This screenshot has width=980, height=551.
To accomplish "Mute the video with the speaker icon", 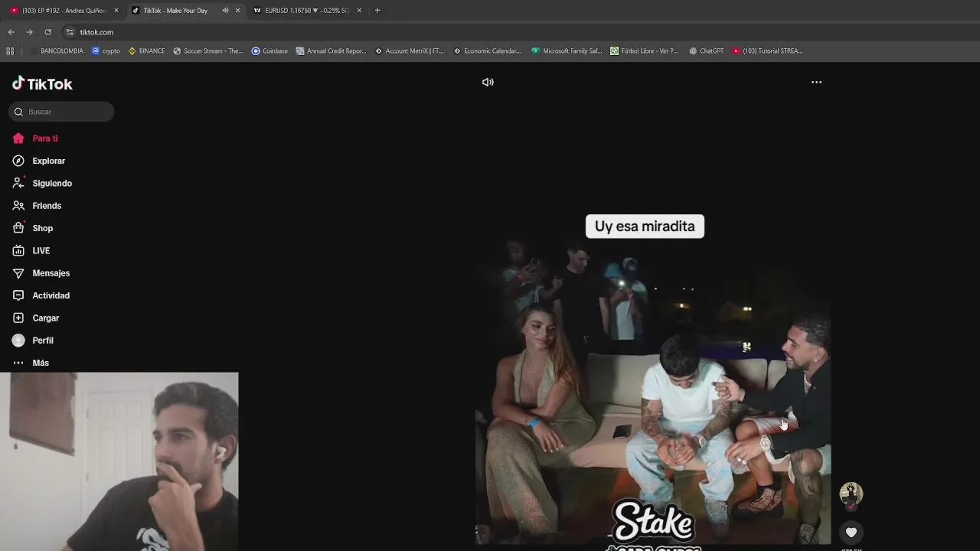I will click(x=488, y=82).
